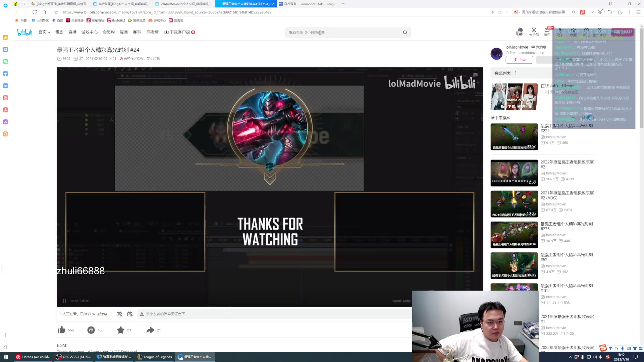Click the 充电 button for lolMadMovie
The height and width of the screenshot is (362, 644).
(x=519, y=60)
